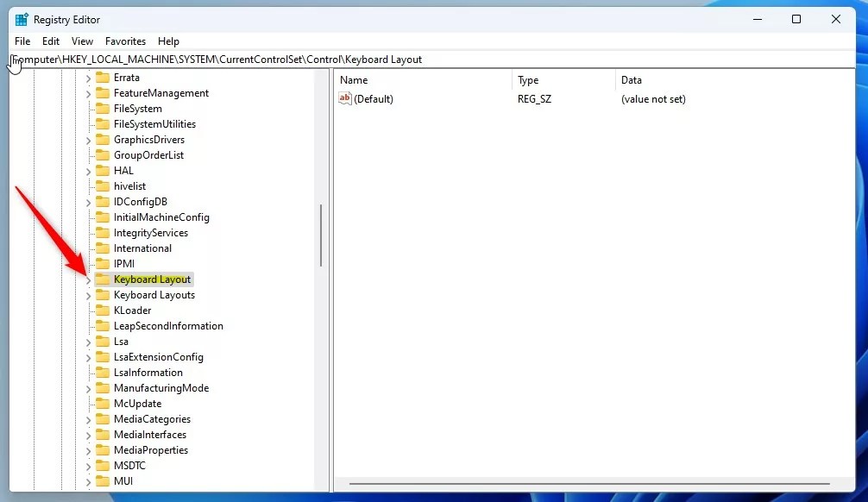Expand the GraphicsDrivers key chevron

pyautogui.click(x=89, y=139)
